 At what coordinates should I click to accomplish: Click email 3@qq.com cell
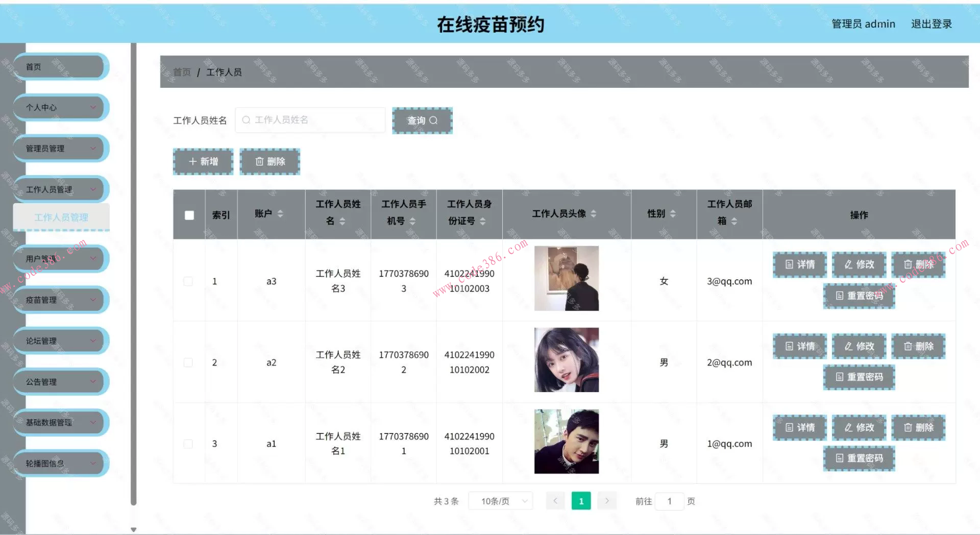pos(729,281)
